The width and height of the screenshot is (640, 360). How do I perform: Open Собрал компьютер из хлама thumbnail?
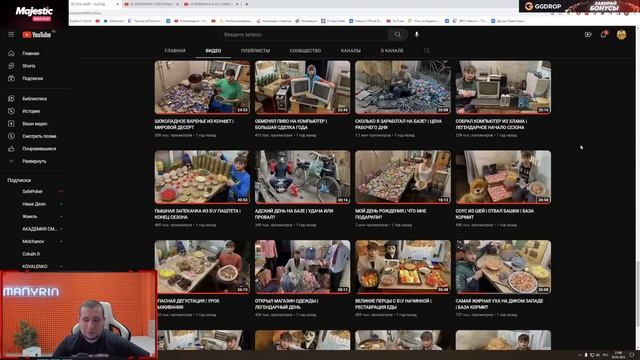(503, 87)
